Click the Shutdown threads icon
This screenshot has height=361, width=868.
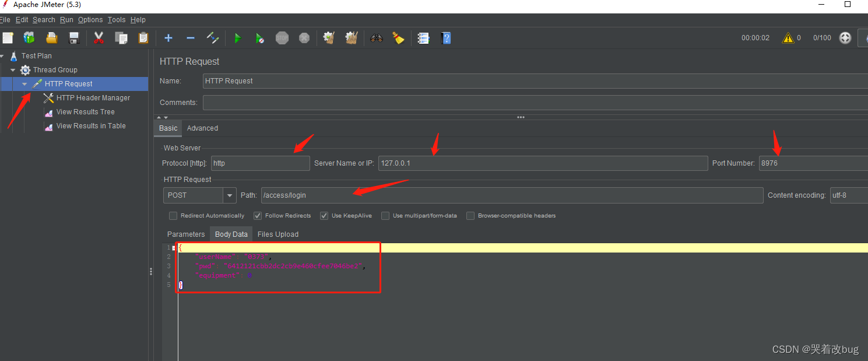point(304,38)
